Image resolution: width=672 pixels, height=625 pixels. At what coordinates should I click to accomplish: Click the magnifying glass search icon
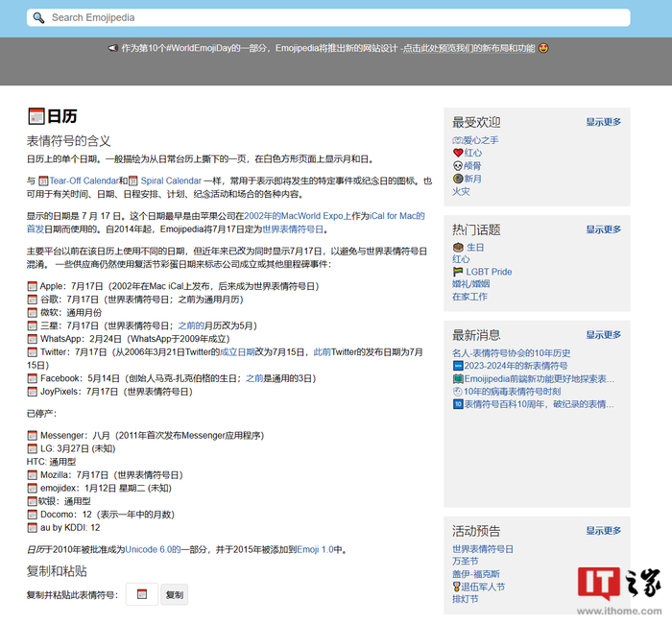tap(38, 17)
